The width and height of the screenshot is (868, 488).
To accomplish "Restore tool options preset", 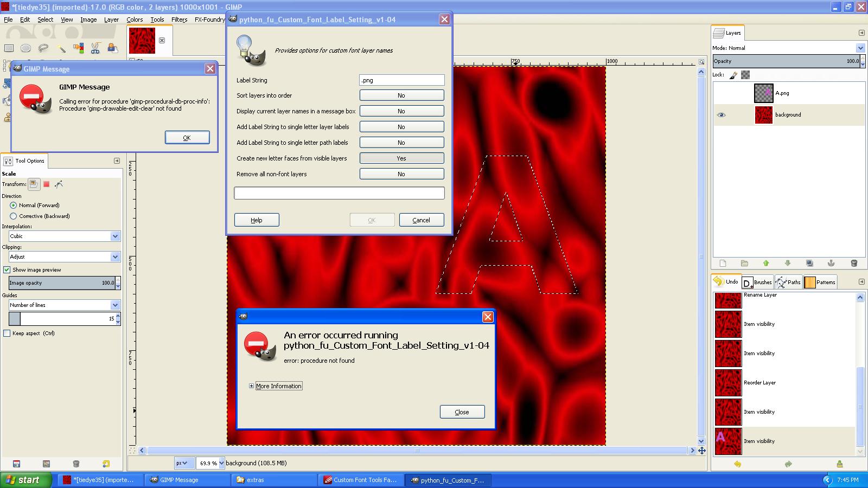I will pos(46,464).
